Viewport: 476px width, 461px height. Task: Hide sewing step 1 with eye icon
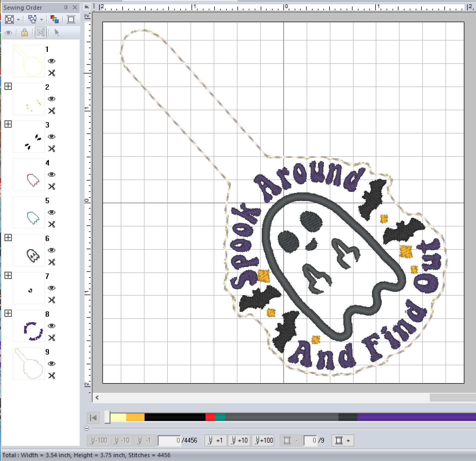click(52, 61)
